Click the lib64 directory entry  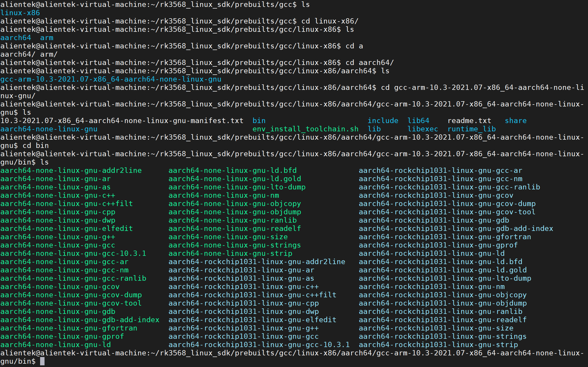click(x=418, y=121)
